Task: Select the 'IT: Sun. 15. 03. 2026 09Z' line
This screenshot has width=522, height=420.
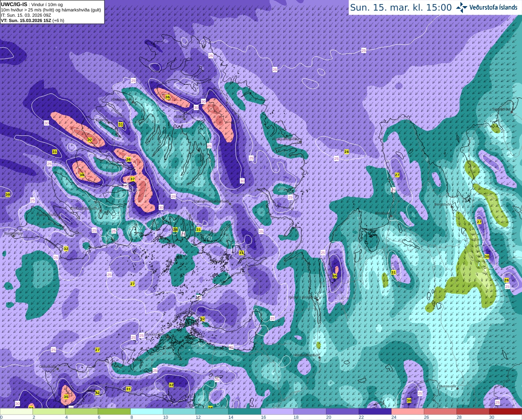Action: 26,15
